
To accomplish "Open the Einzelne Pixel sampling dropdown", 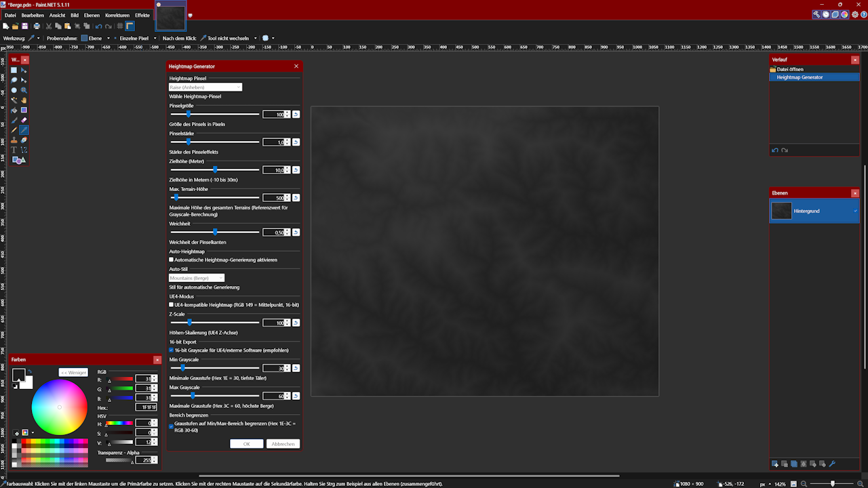I will [x=138, y=39].
